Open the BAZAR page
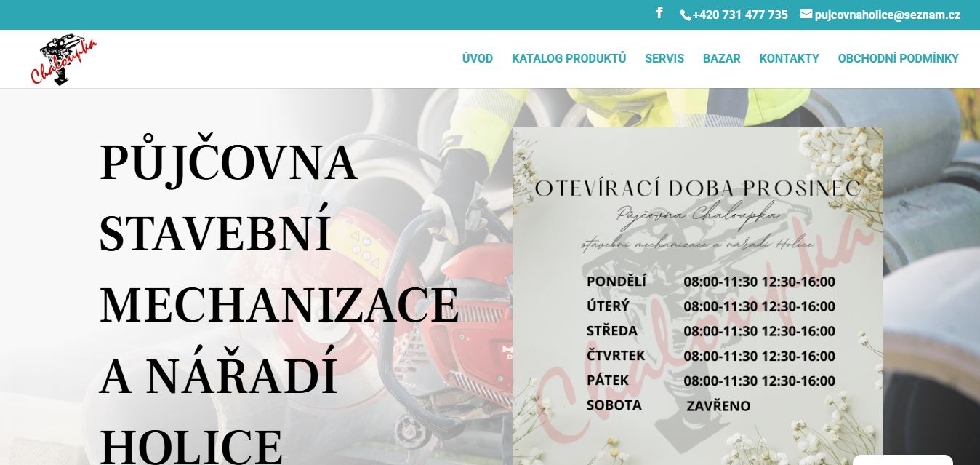The height and width of the screenshot is (465, 980). tap(721, 59)
